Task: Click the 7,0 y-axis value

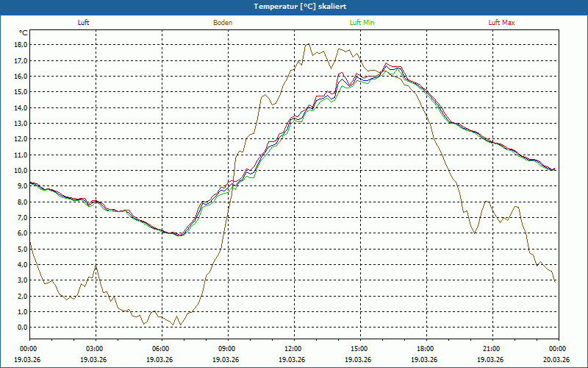Action: 23,217
